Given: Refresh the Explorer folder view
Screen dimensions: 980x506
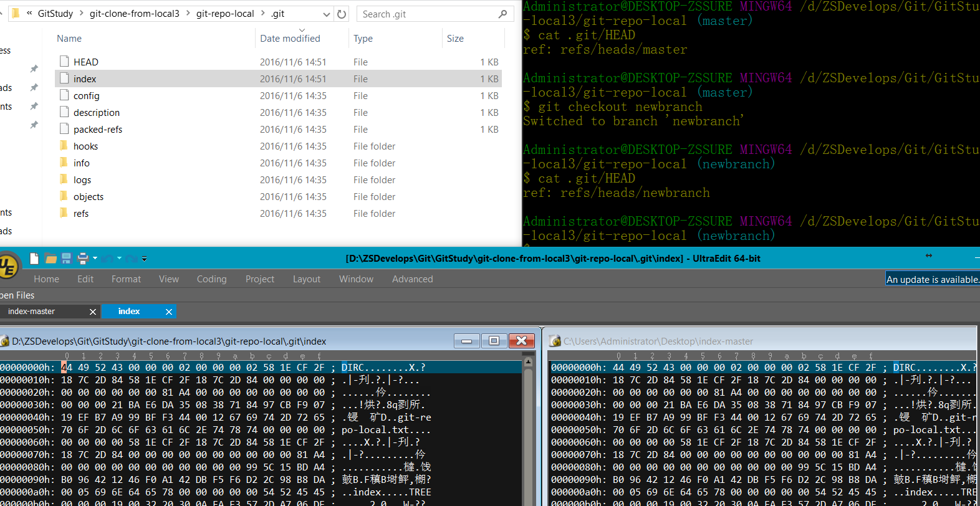Looking at the screenshot, I should point(342,14).
